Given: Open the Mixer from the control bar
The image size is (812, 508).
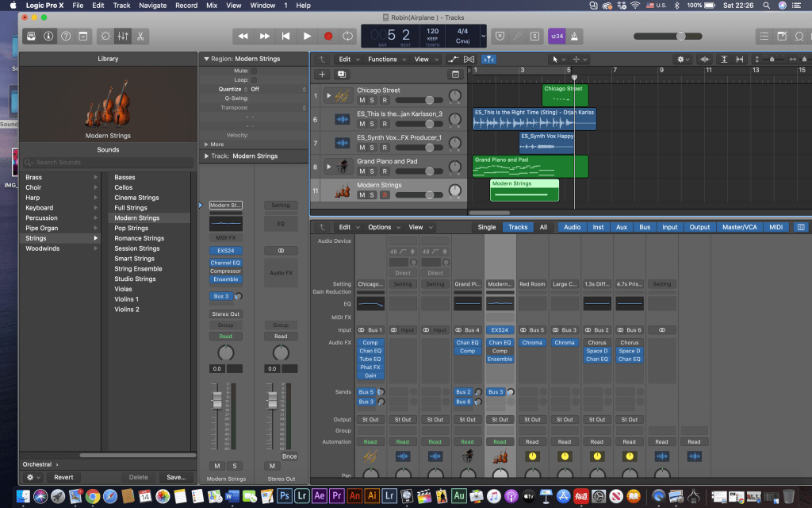Looking at the screenshot, I should pos(123,36).
